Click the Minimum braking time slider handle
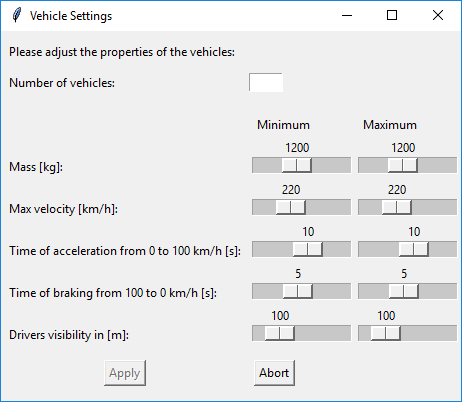Viewport: 462px width, 402px height. pyautogui.click(x=298, y=291)
